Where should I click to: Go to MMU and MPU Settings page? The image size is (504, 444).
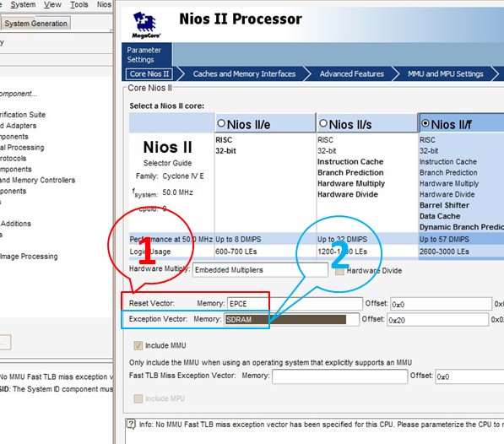(x=446, y=74)
